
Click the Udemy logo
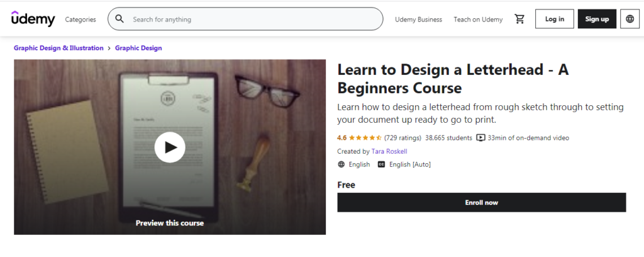click(x=33, y=19)
